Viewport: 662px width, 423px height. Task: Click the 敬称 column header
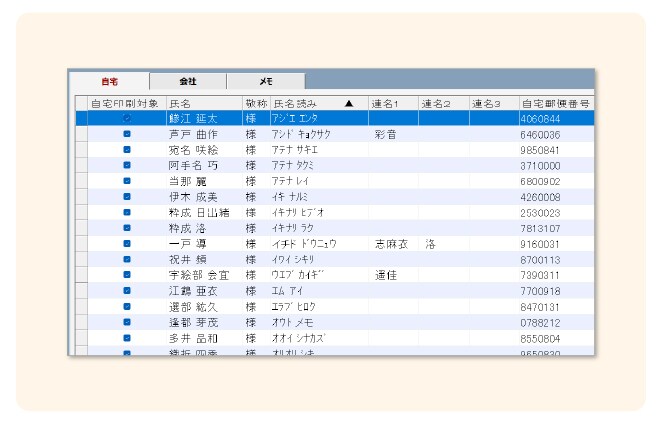coord(255,103)
